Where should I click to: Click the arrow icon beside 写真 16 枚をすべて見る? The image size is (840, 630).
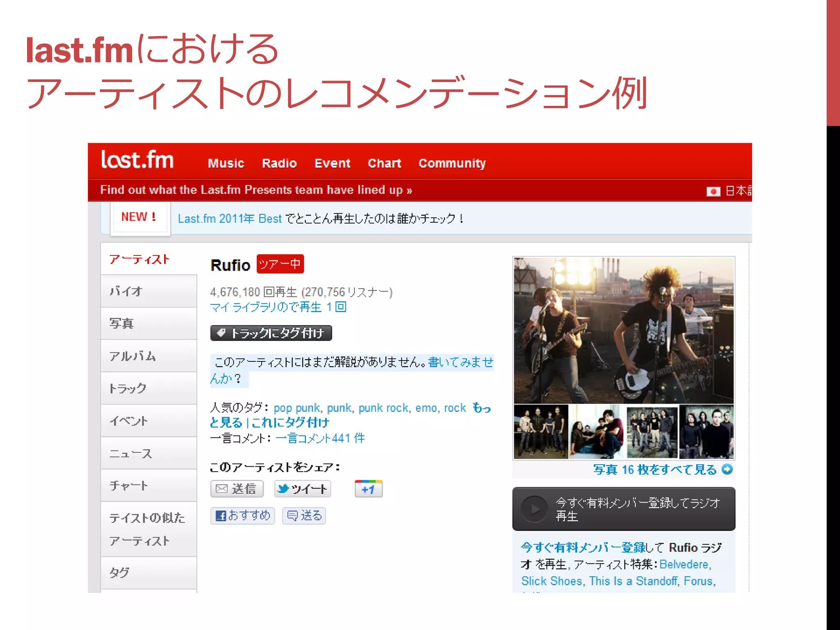pyautogui.click(x=727, y=469)
